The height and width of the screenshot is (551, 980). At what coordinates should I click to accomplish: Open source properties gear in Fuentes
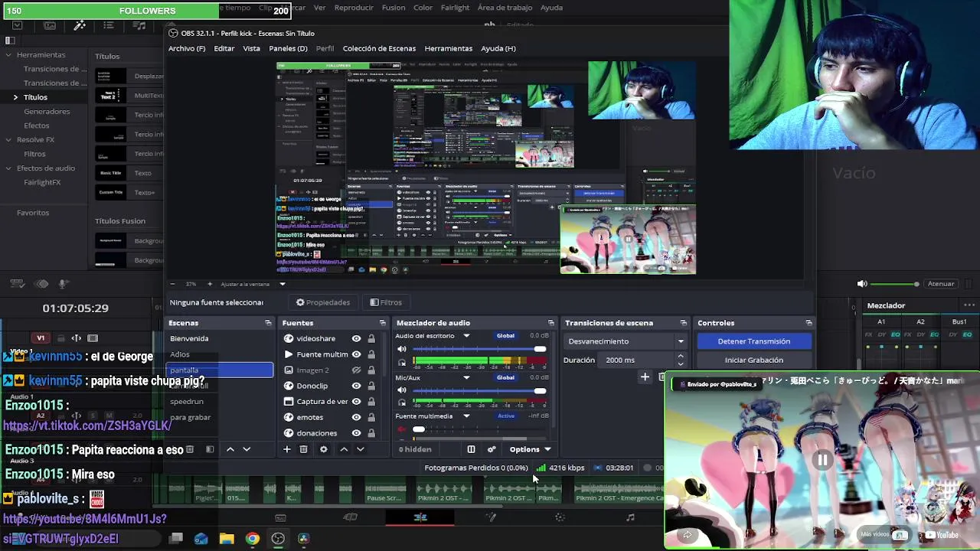pos(323,449)
